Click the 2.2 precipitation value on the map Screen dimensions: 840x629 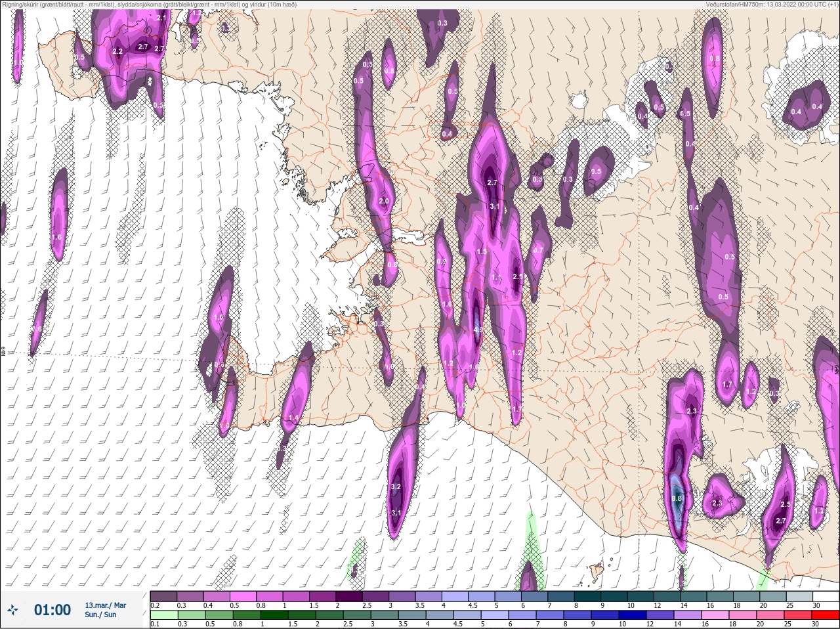pos(117,51)
